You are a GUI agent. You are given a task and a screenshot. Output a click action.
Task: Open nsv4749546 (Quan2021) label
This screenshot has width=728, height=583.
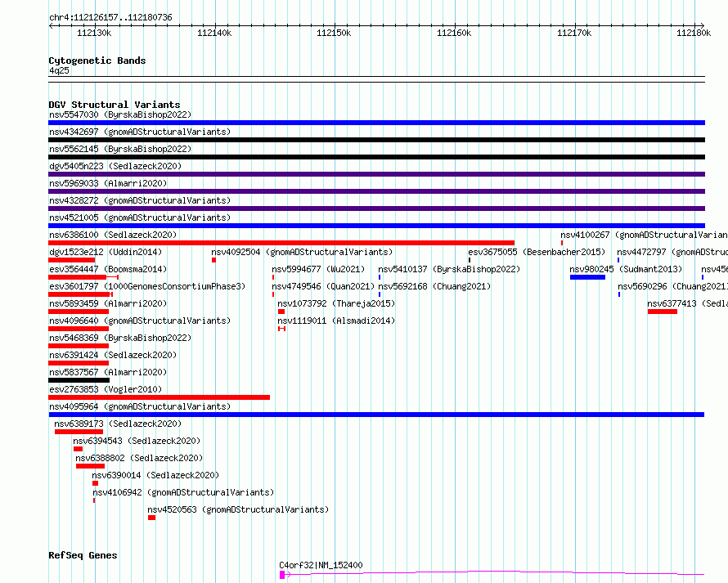click(x=323, y=286)
